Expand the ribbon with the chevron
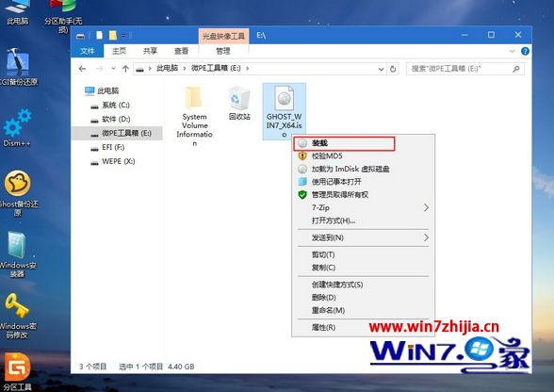 512,51
